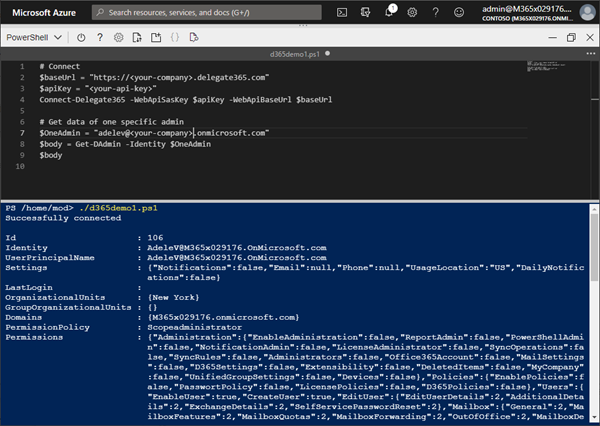
Task: Go to Microsoft Azure home
Action: click(x=44, y=13)
